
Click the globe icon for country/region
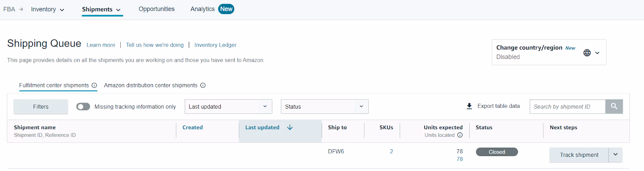click(x=587, y=53)
